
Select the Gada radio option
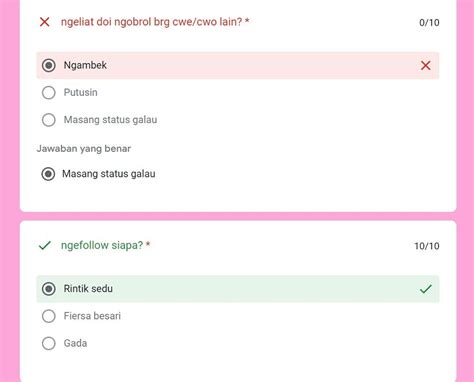point(49,343)
